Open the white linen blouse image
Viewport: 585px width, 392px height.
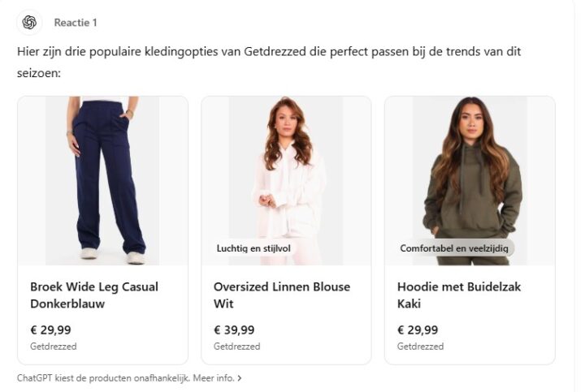point(286,181)
